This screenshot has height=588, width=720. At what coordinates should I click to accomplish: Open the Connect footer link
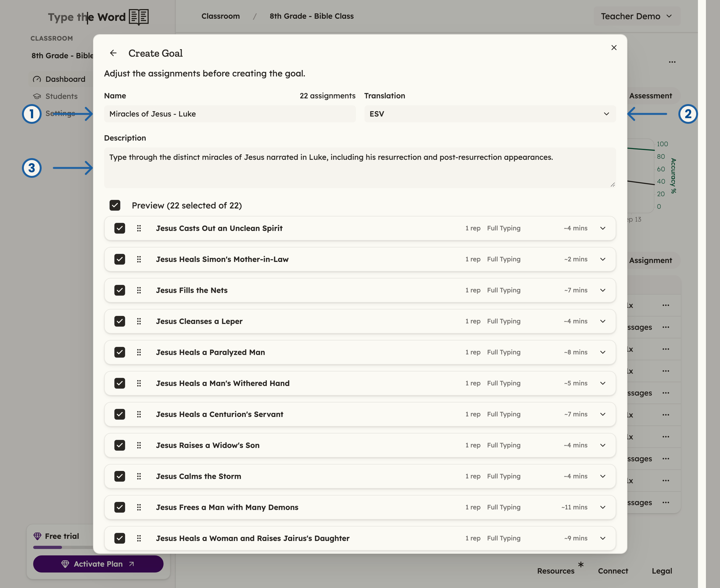coord(613,571)
